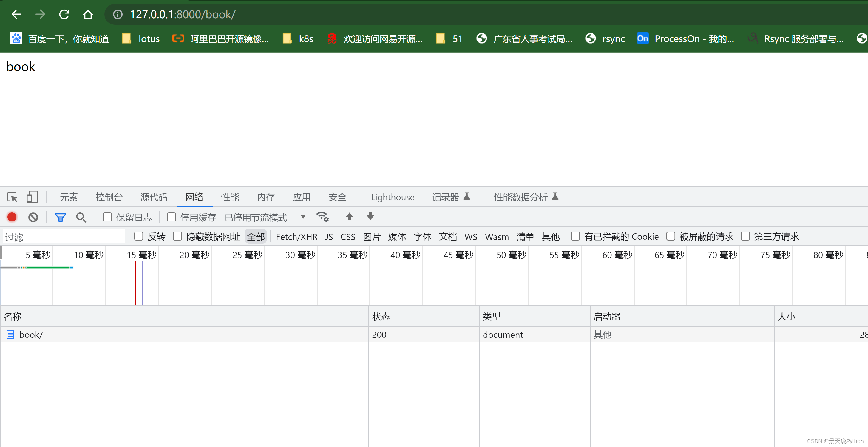Open the 51 bookmark folder
The width and height of the screenshot is (868, 447).
449,39
